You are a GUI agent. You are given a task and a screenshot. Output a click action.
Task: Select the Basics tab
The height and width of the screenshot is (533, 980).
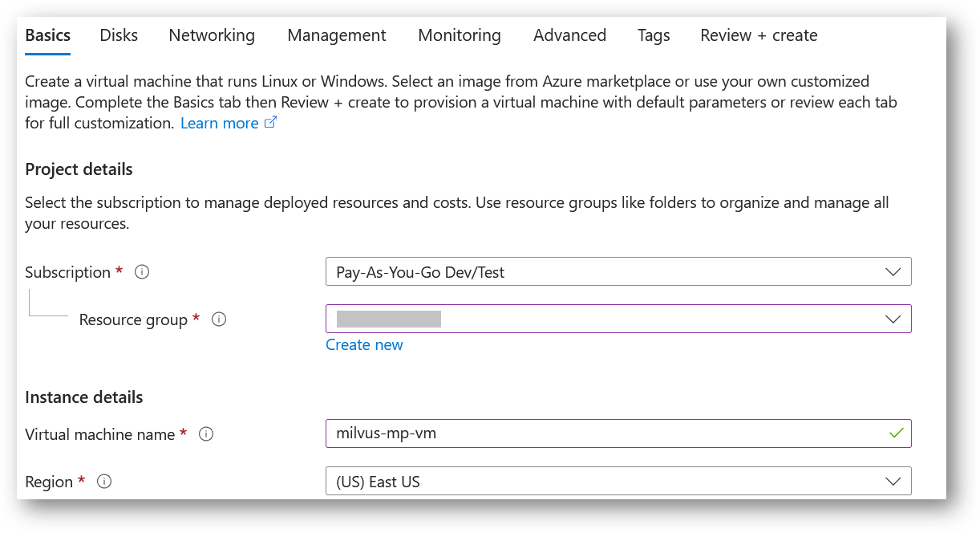click(48, 35)
